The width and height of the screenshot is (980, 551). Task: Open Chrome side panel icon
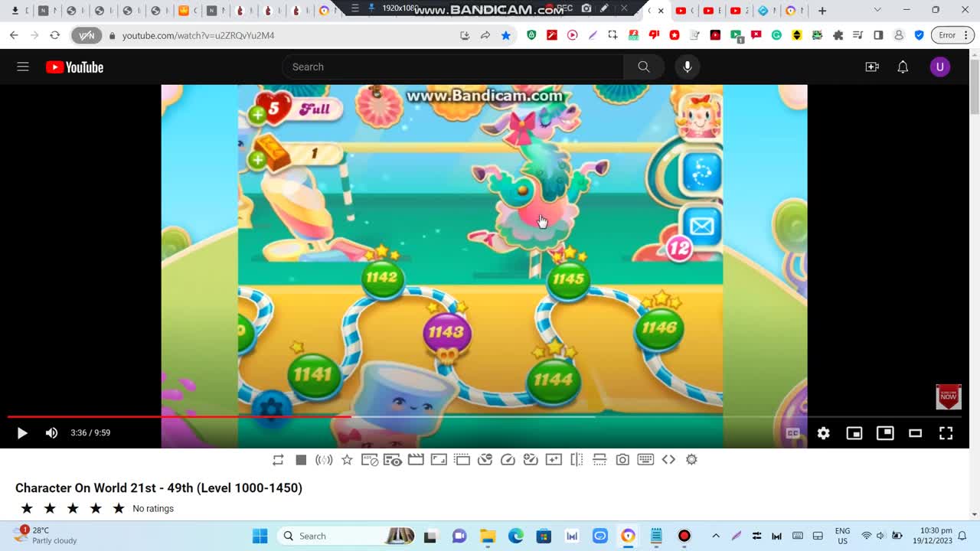click(878, 35)
